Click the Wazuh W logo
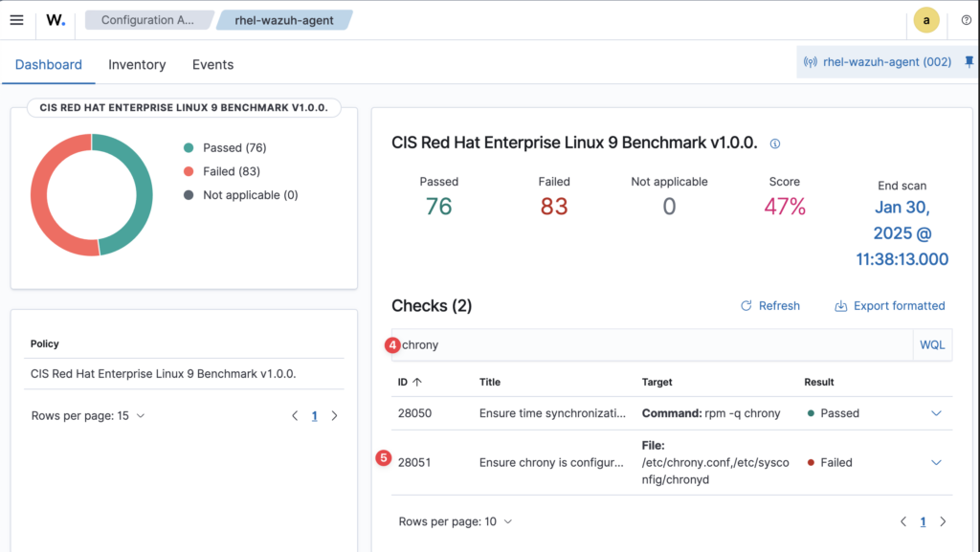980x552 pixels. [56, 20]
